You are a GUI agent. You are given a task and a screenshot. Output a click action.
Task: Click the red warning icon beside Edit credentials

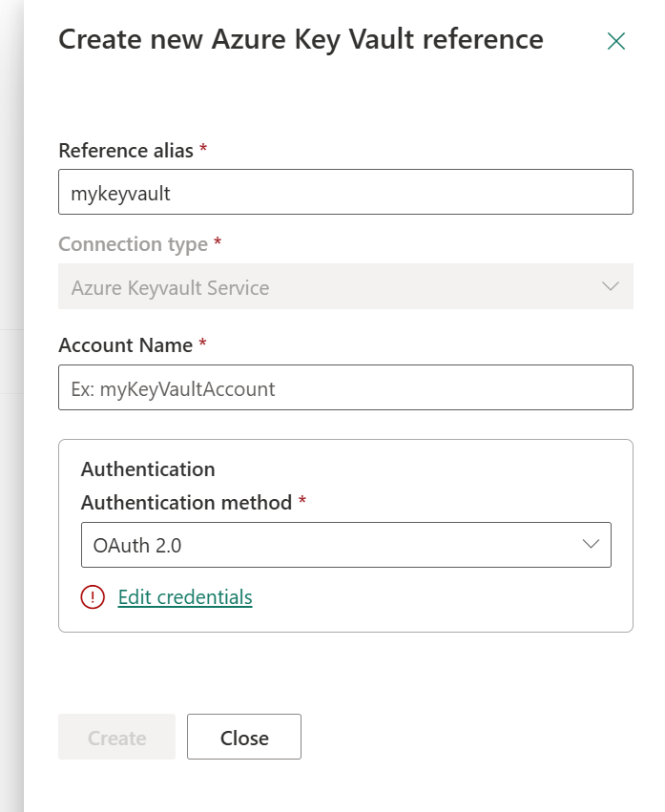(x=93, y=597)
